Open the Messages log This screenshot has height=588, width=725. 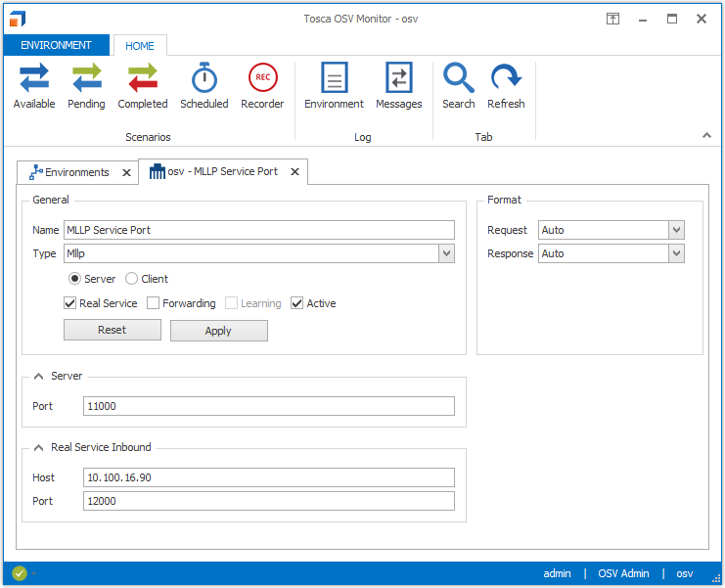(x=399, y=85)
